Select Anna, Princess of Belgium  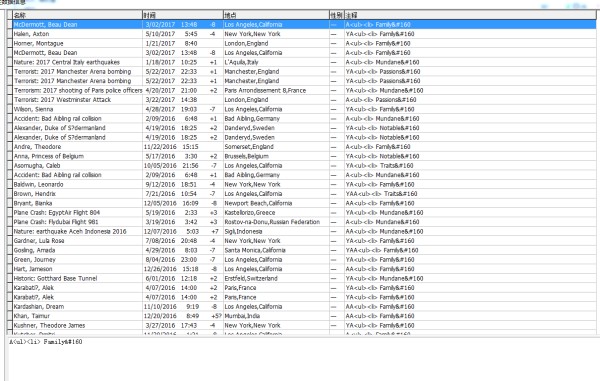coord(49,156)
